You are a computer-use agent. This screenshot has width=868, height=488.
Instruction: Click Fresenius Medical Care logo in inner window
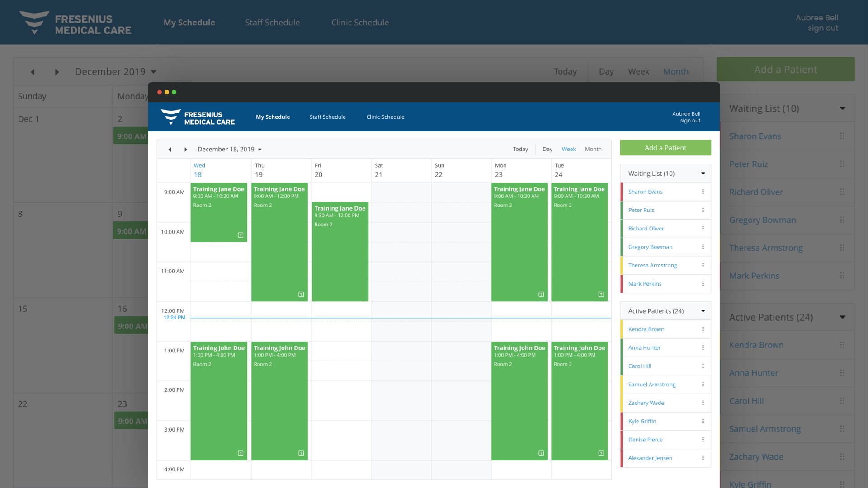point(198,117)
